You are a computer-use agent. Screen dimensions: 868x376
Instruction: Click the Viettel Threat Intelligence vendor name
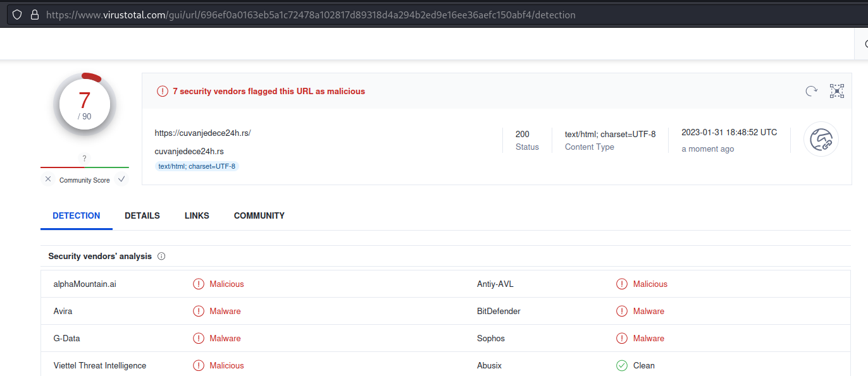click(100, 366)
